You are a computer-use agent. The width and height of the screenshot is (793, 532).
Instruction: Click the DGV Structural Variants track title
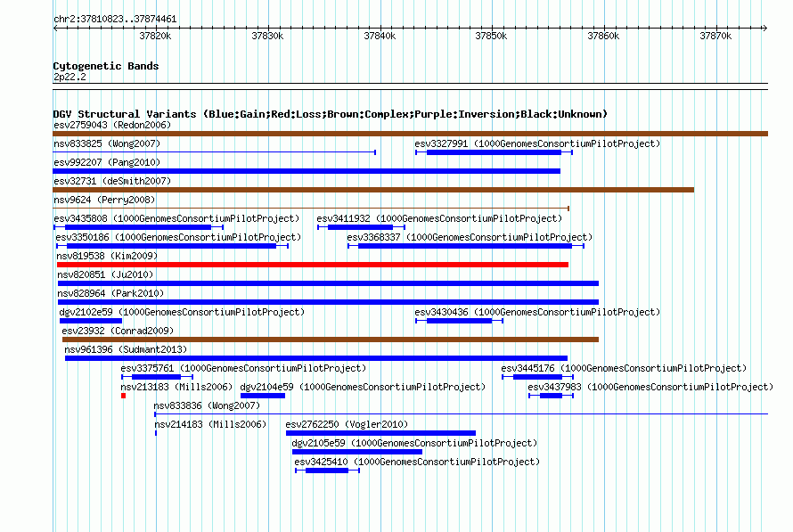click(x=331, y=114)
